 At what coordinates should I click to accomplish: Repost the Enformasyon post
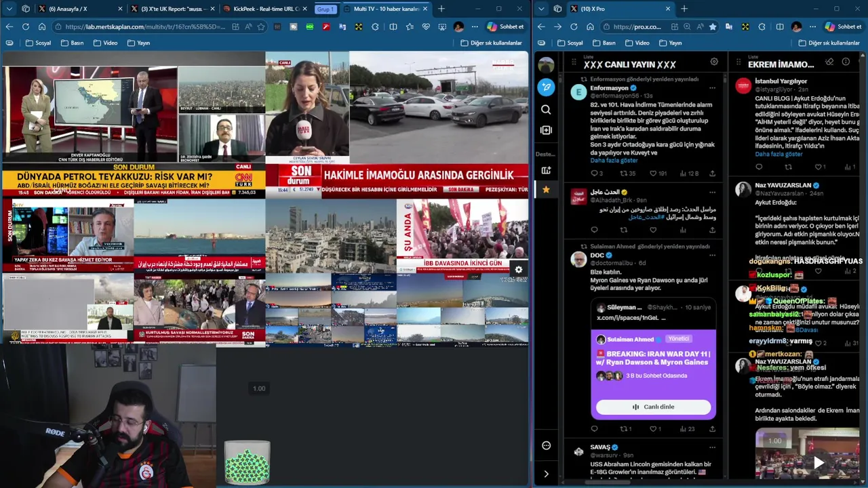(624, 174)
